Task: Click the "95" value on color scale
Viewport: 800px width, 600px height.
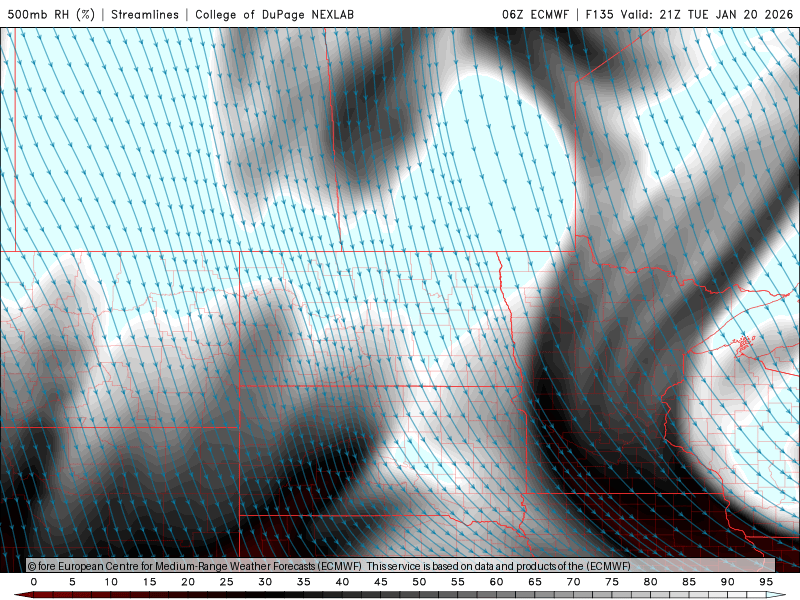Action: click(x=766, y=582)
